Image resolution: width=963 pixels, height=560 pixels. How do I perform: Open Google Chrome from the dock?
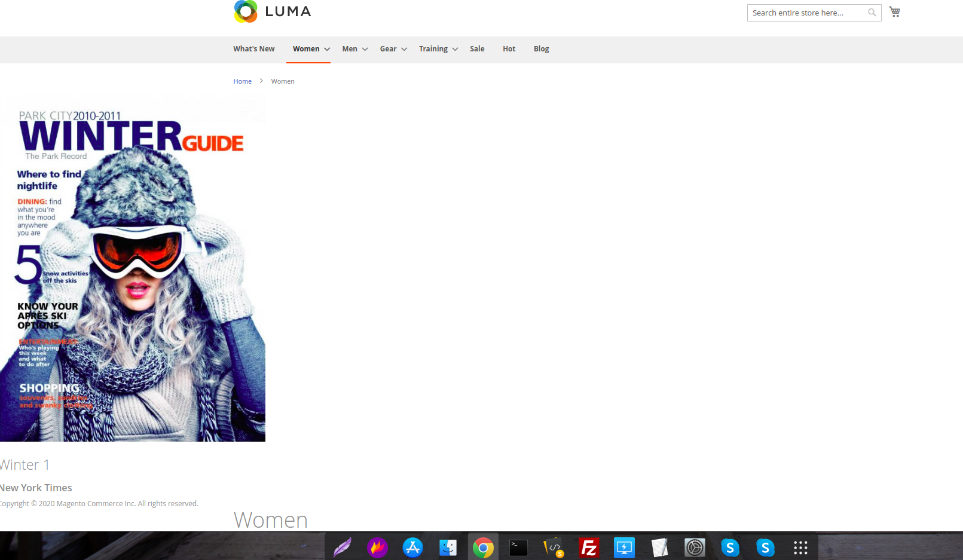(x=483, y=547)
